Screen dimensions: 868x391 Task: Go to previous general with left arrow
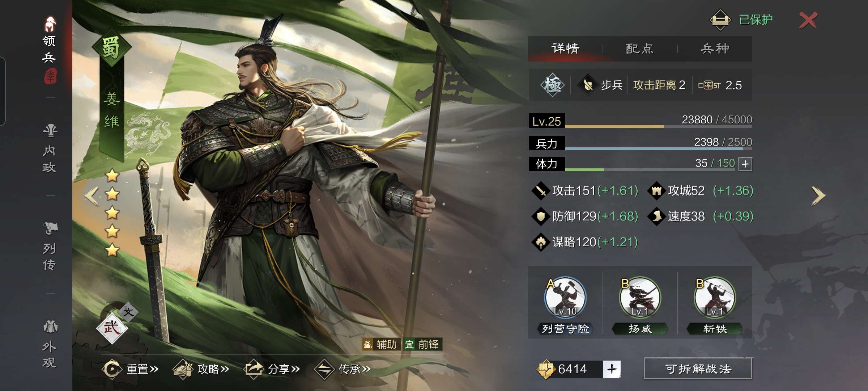(x=92, y=196)
